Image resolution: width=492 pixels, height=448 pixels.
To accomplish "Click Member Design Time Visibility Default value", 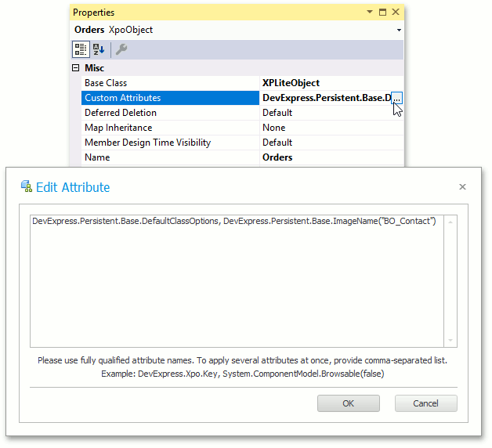I will [x=277, y=143].
